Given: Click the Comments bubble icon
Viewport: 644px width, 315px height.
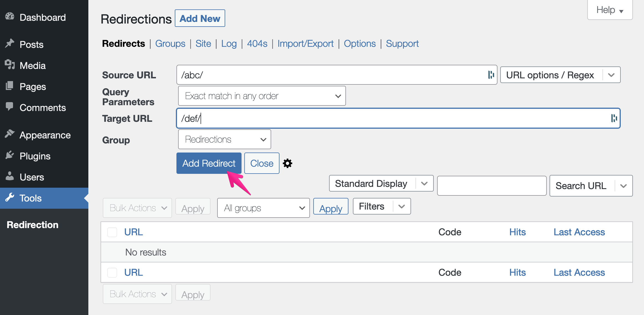Looking at the screenshot, I should coord(10,107).
